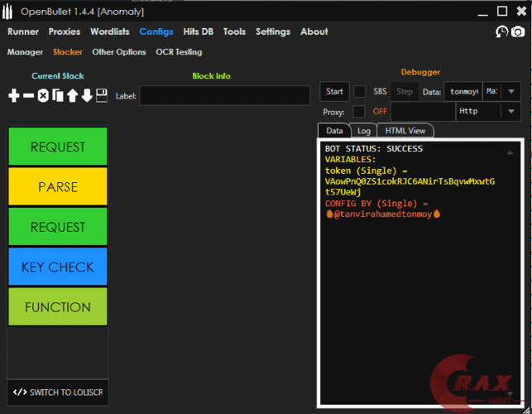This screenshot has height=414, width=532.
Task: Open the history clock icon
Action: (501, 31)
